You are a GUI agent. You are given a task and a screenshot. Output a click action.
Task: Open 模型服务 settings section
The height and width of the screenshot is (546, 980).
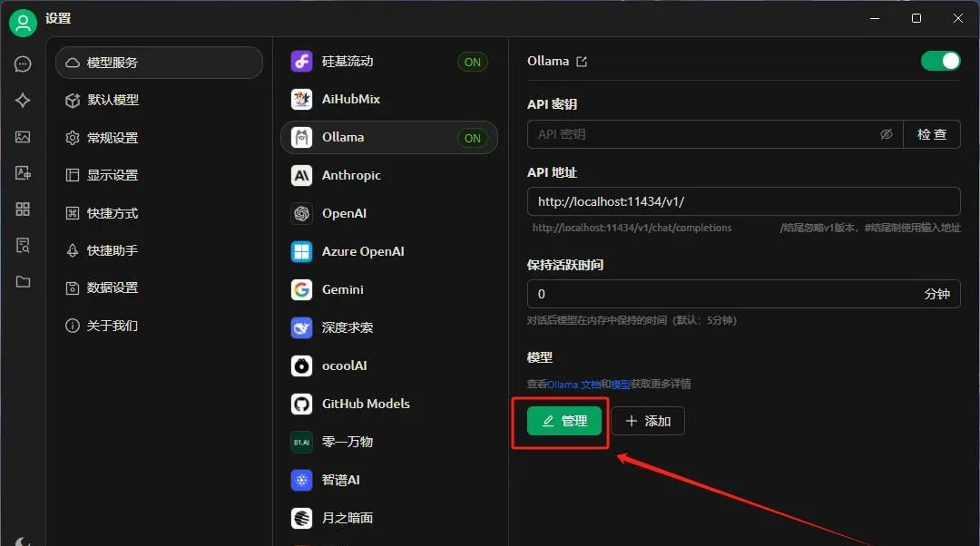[x=159, y=63]
